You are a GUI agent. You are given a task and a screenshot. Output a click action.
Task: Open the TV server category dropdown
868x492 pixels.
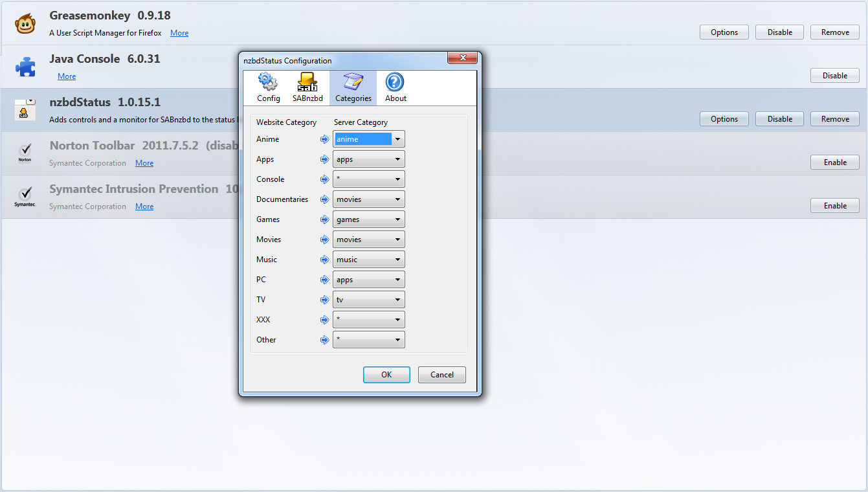pos(369,300)
